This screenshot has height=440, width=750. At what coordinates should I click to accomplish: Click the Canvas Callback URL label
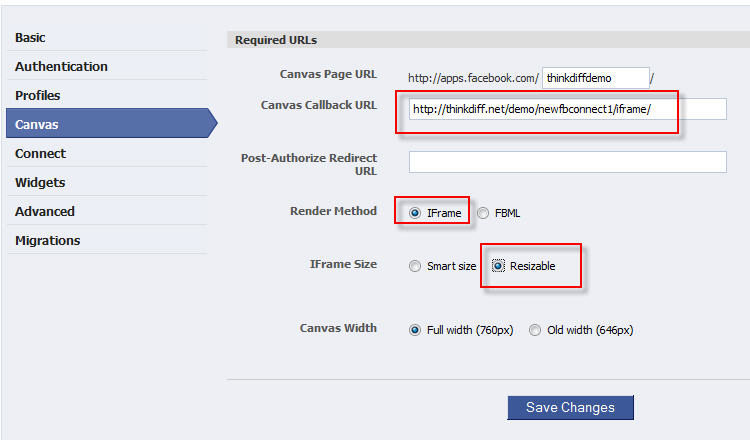tap(319, 105)
